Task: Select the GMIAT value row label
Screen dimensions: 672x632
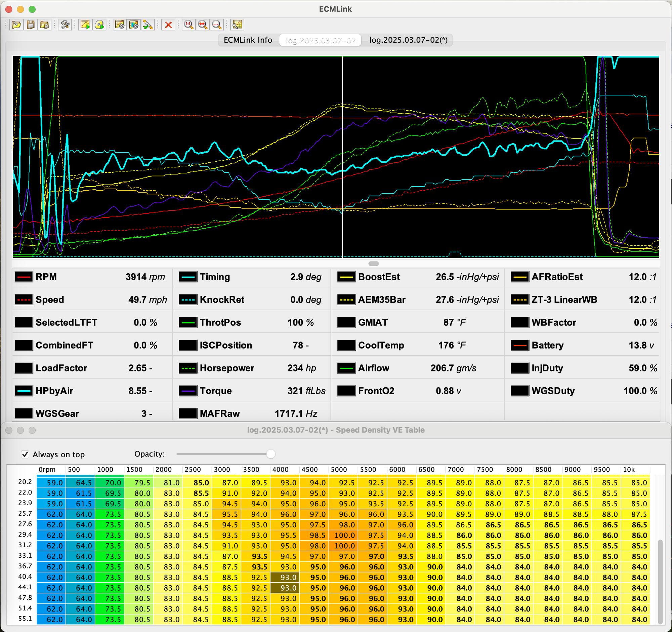Action: click(373, 323)
